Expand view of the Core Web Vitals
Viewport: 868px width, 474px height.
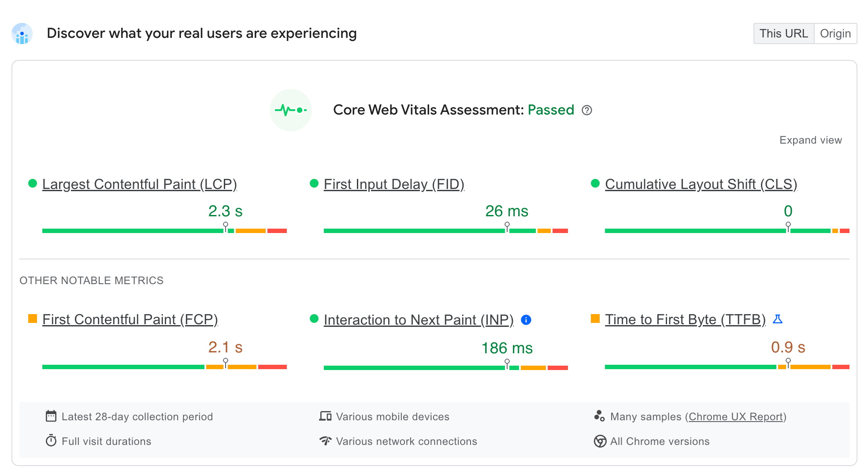coord(810,140)
